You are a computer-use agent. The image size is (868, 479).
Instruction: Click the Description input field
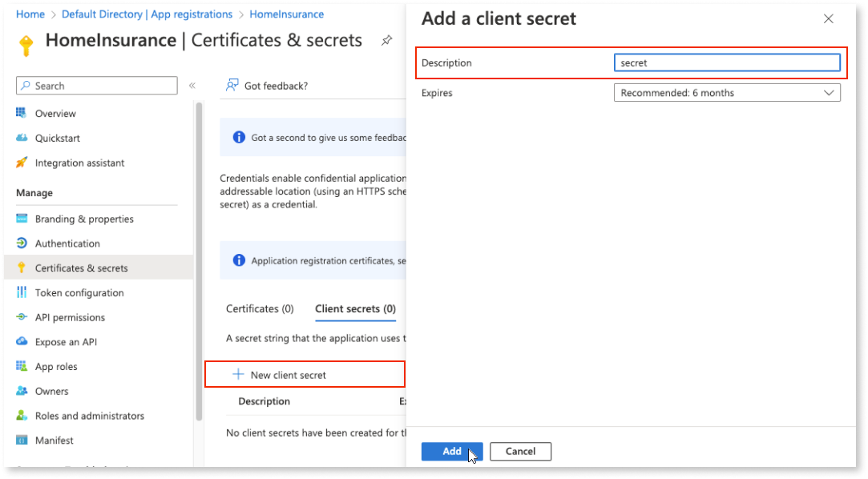pos(726,62)
